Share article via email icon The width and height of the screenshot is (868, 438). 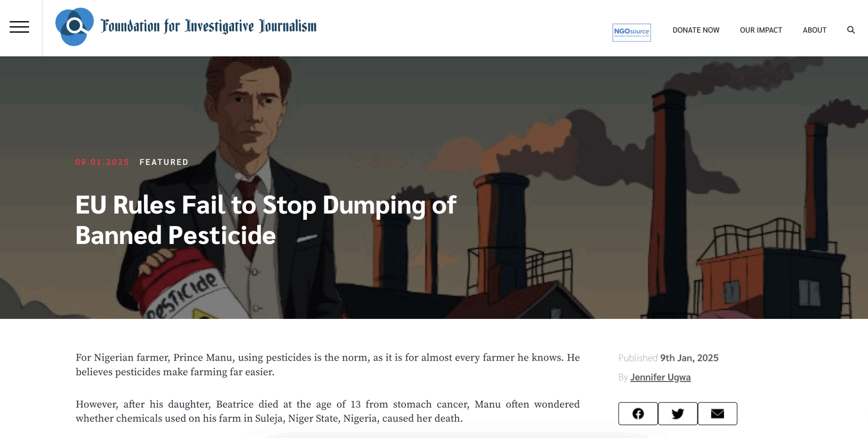[717, 414]
